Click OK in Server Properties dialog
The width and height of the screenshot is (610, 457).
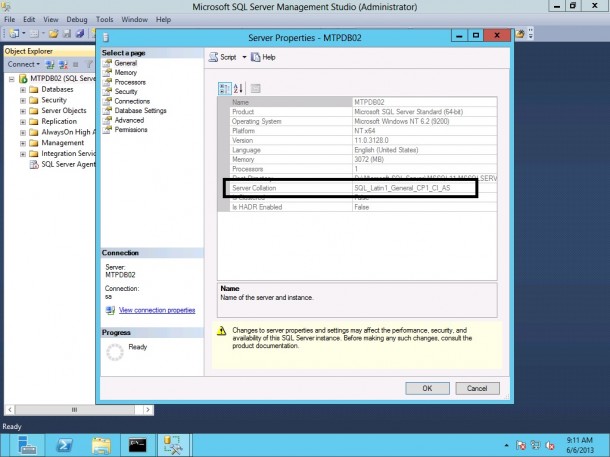tap(427, 388)
